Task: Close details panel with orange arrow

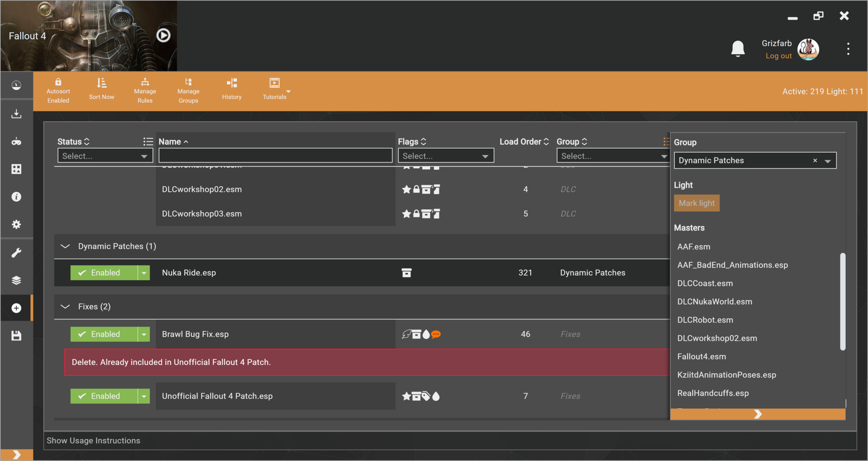Action: (758, 414)
